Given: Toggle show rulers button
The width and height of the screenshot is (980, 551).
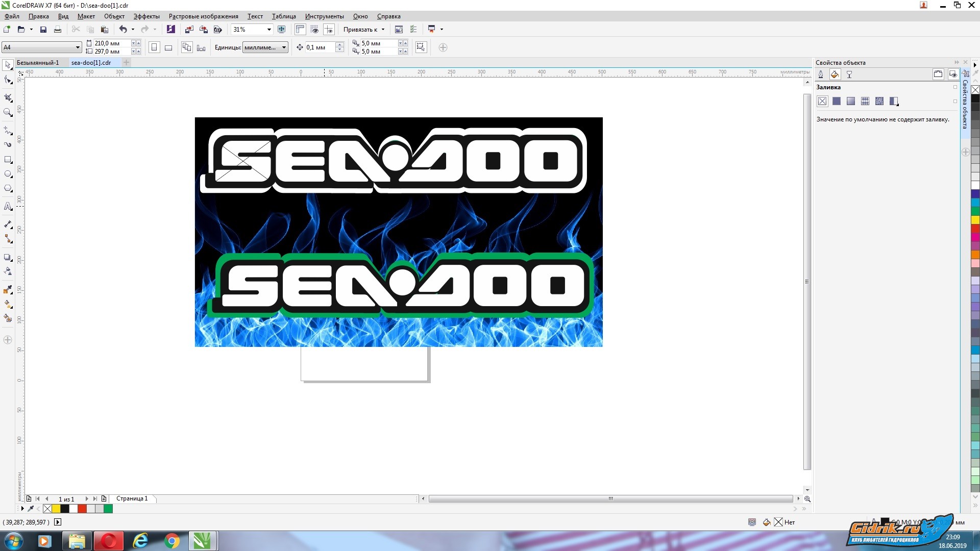Looking at the screenshot, I should pos(300,30).
